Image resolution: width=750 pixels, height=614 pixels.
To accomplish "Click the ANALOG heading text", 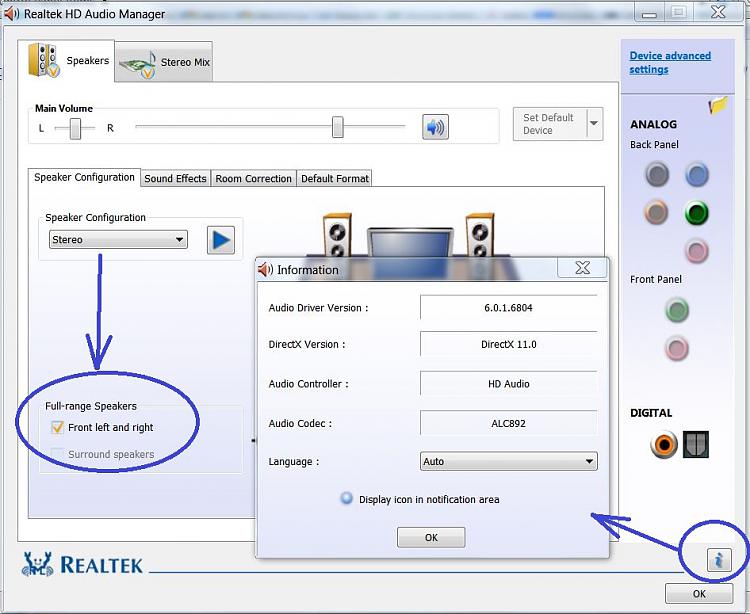I will [653, 124].
